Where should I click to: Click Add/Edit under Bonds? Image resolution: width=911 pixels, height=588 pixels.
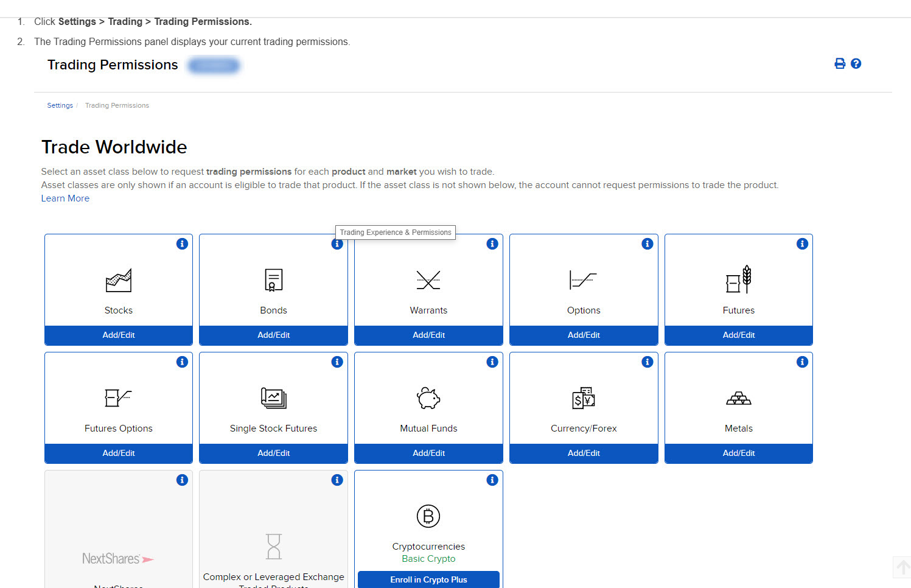coord(274,335)
